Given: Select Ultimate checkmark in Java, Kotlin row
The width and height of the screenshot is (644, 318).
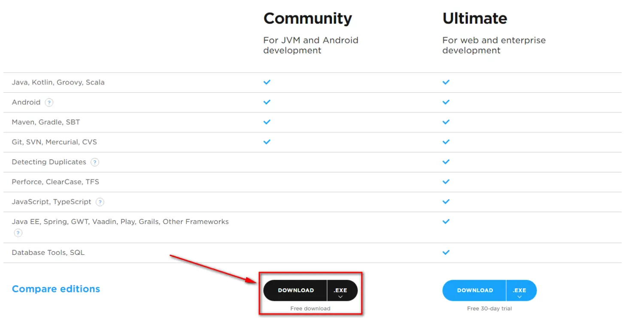Looking at the screenshot, I should (x=446, y=82).
